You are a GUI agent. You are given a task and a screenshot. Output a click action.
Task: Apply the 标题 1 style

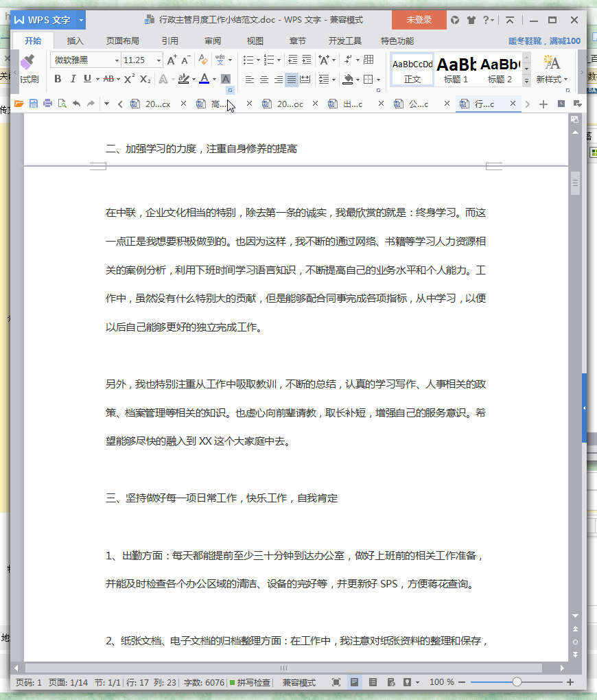coord(456,70)
